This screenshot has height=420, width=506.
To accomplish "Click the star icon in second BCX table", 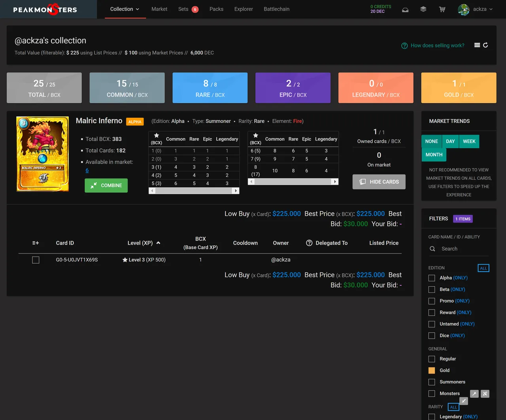I will point(256,135).
